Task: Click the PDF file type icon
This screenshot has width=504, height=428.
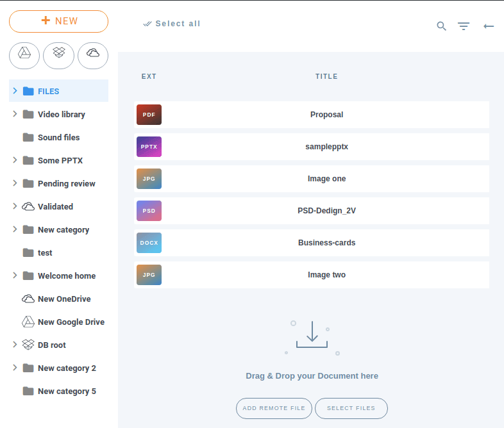Action: [x=149, y=115]
